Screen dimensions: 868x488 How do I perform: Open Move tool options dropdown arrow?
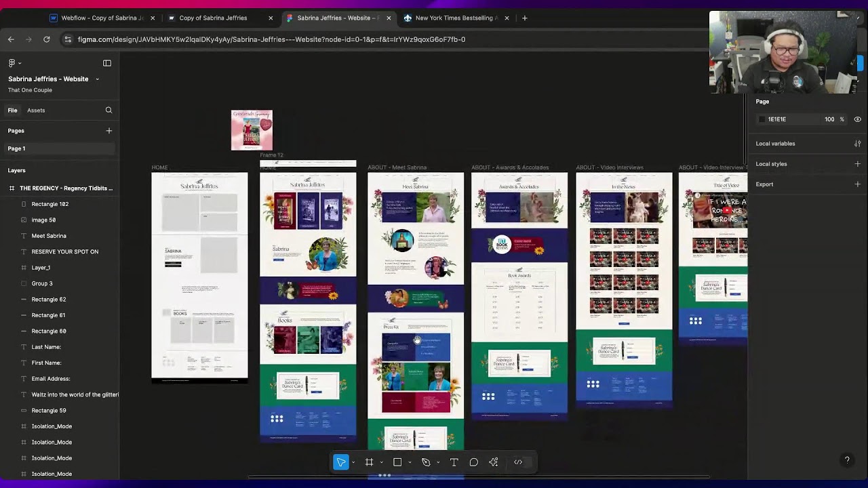tap(353, 462)
